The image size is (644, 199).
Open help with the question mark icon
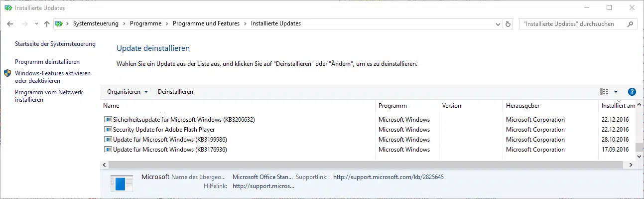pos(632,92)
